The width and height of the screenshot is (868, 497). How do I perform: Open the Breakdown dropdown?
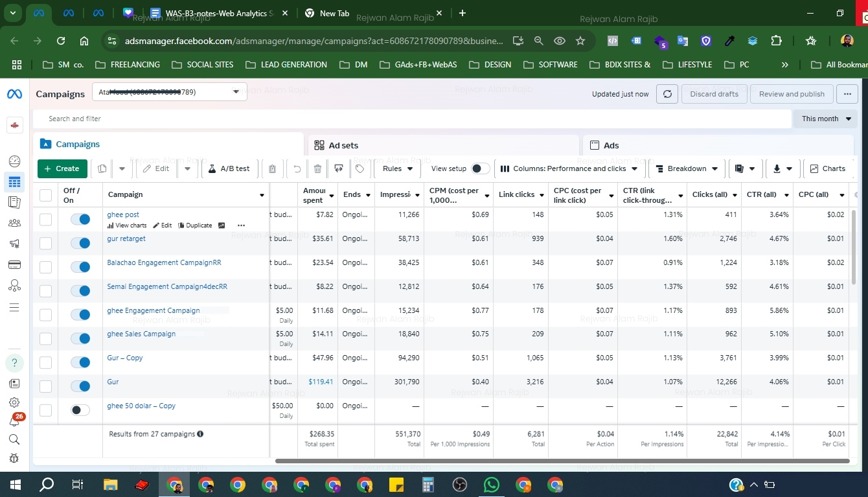[687, 168]
